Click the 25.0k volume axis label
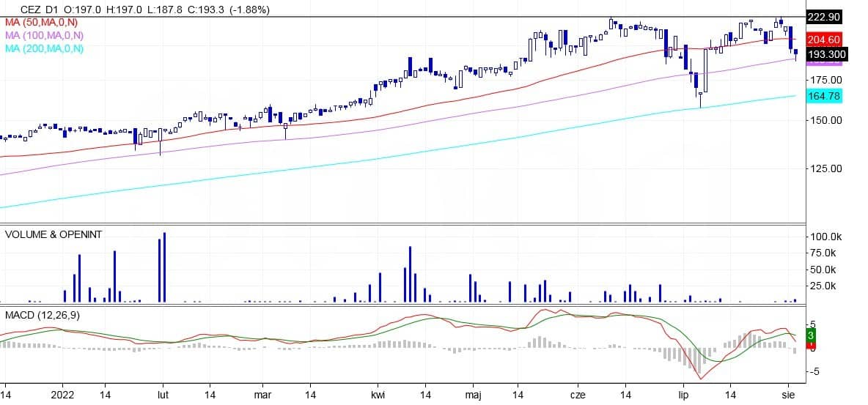This screenshot has width=868, height=405. tap(824, 286)
